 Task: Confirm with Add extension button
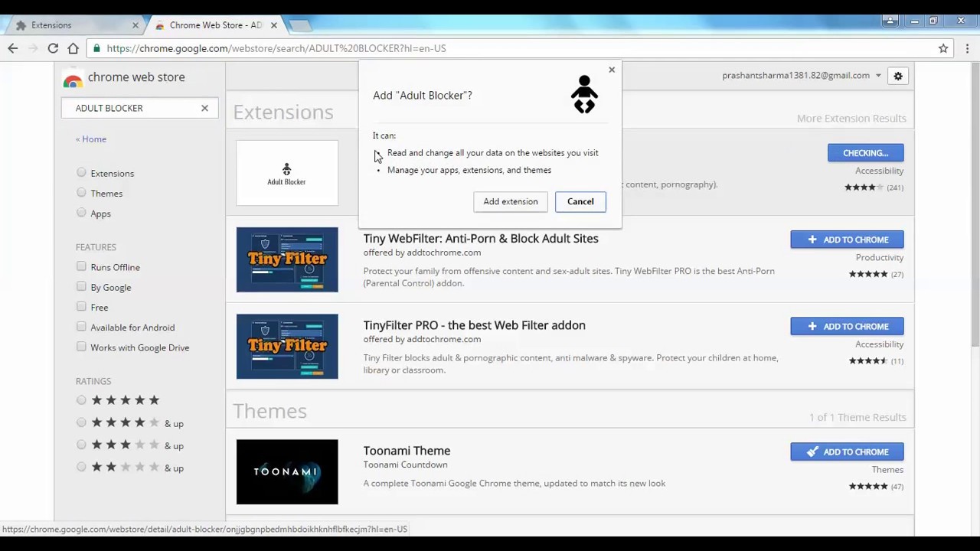point(511,201)
